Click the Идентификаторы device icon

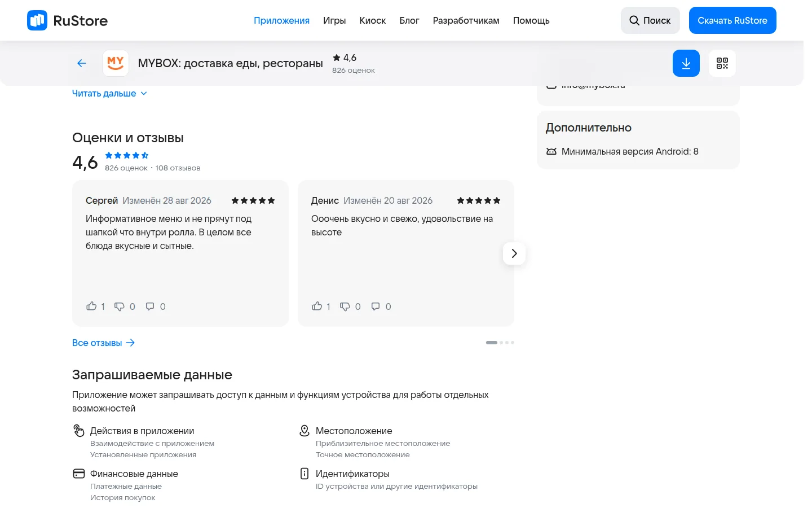[304, 474]
